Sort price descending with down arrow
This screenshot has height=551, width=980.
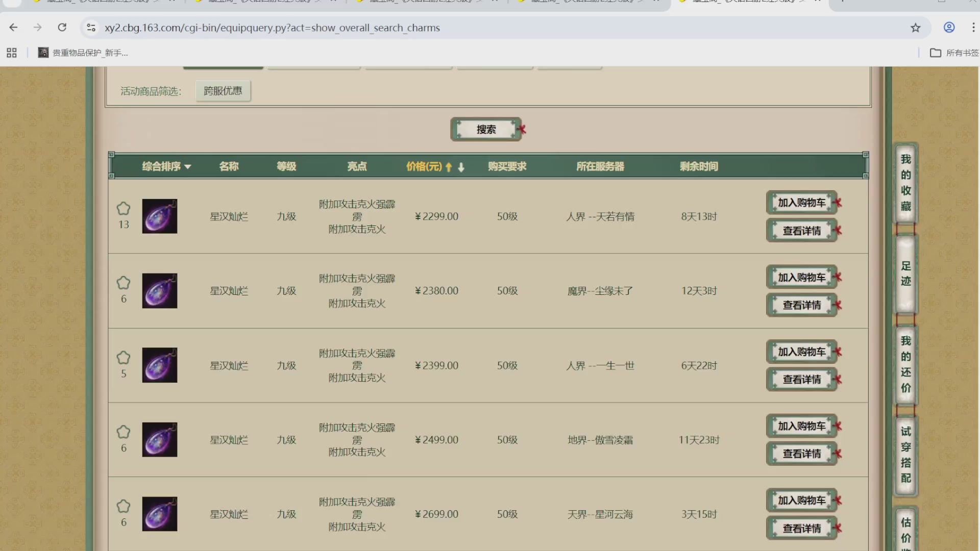coord(461,167)
